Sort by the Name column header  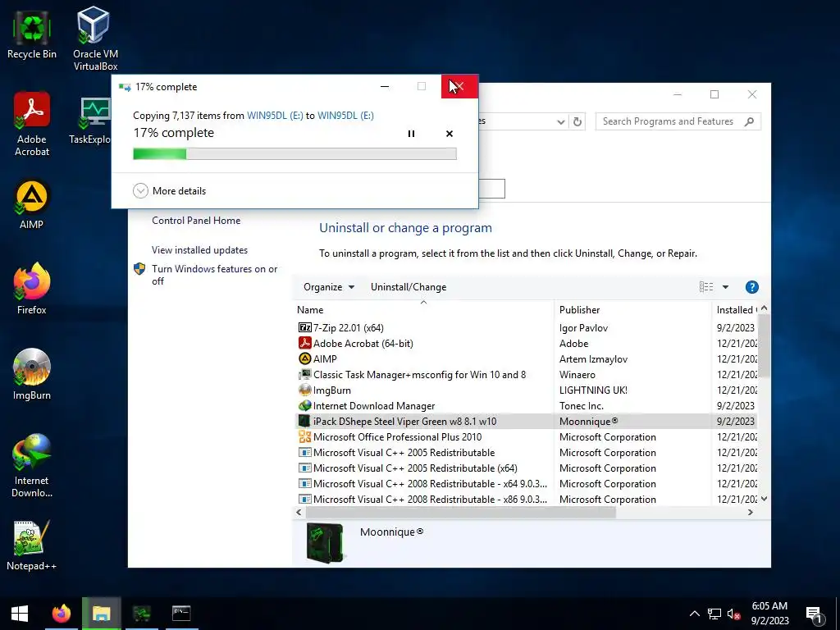click(x=423, y=309)
